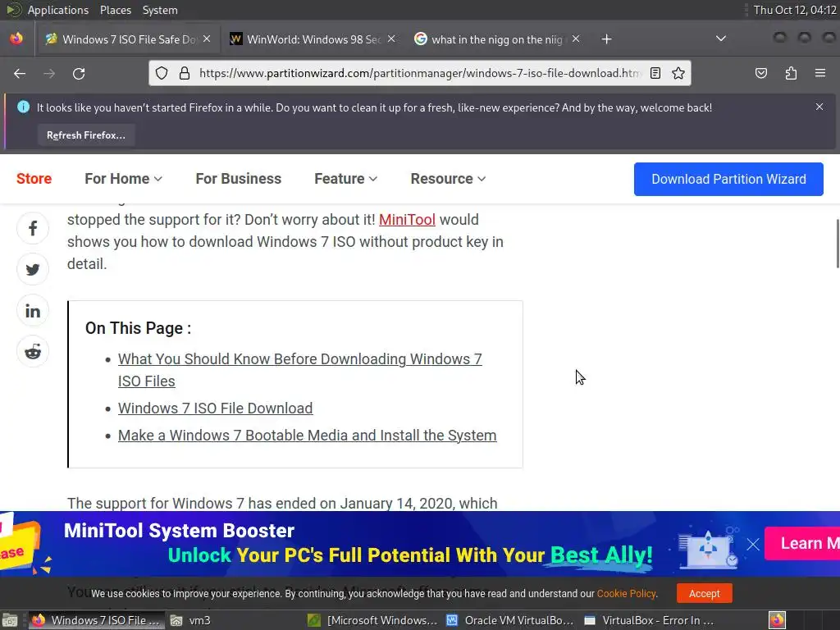Open the Applications menu
The height and width of the screenshot is (630, 840).
pyautogui.click(x=58, y=10)
